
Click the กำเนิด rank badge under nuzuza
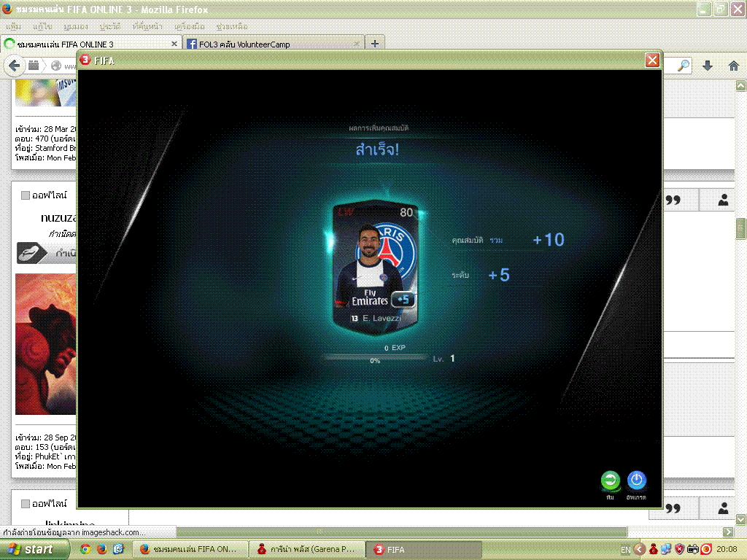point(47,253)
